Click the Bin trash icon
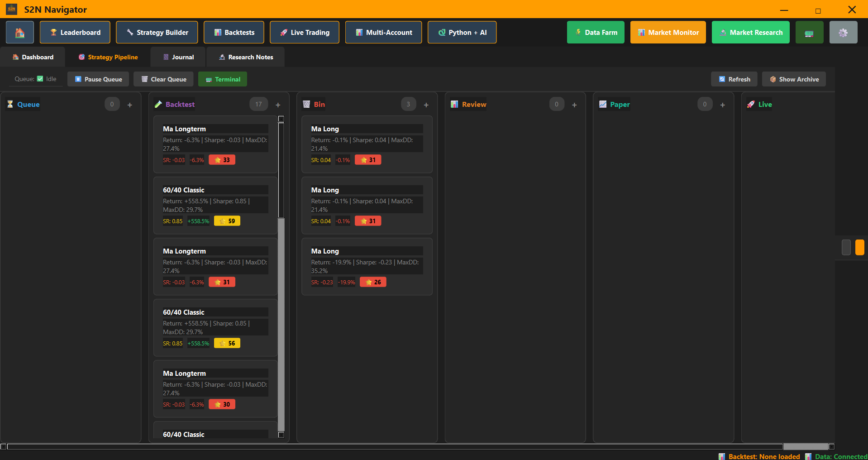Viewport: 868px width, 460px height. click(306, 104)
